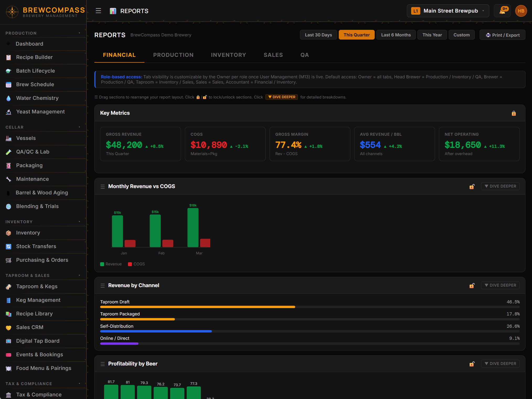Switch to the QA tab
The width and height of the screenshot is (532, 399).
(x=304, y=55)
